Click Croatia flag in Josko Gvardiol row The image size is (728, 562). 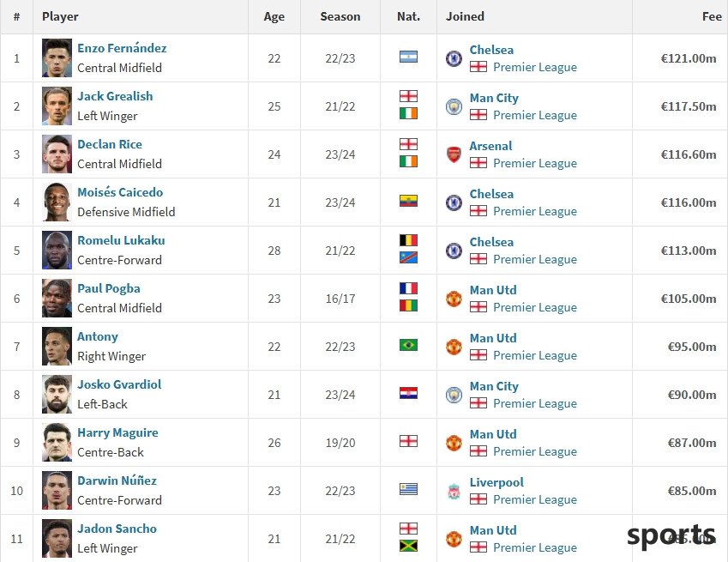408,394
